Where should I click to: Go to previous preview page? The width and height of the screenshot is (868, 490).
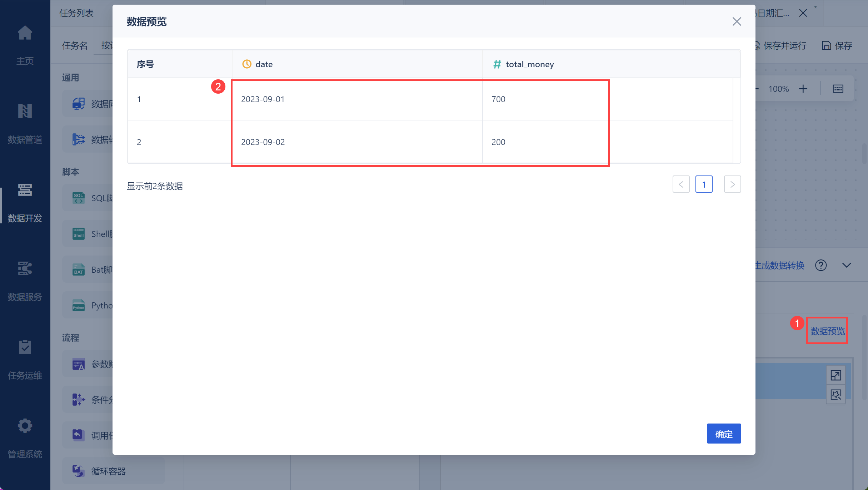[681, 184]
